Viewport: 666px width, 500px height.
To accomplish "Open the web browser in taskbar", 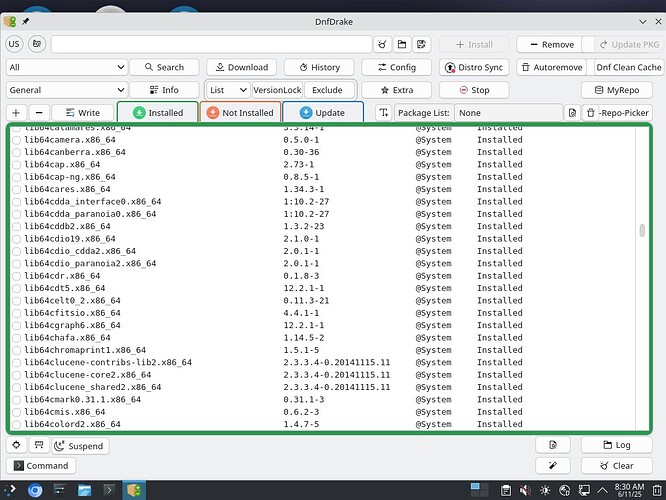I will click(x=35, y=491).
